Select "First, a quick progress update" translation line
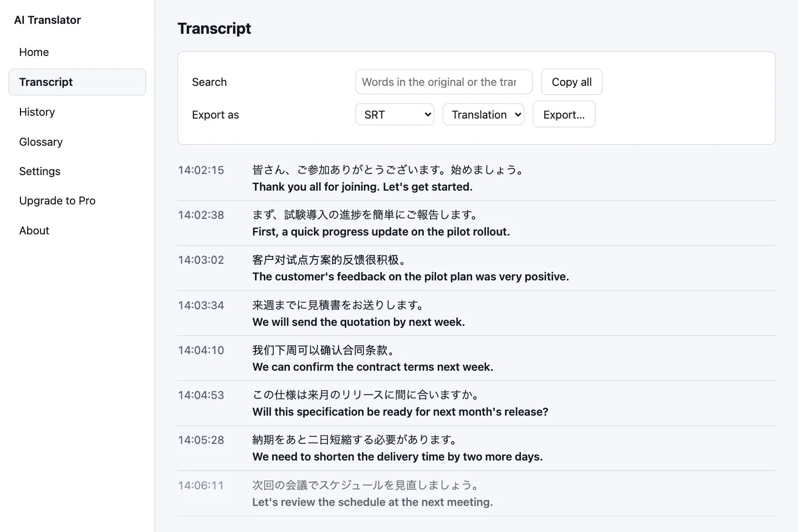Viewport: 798px width, 532px height. (381, 232)
